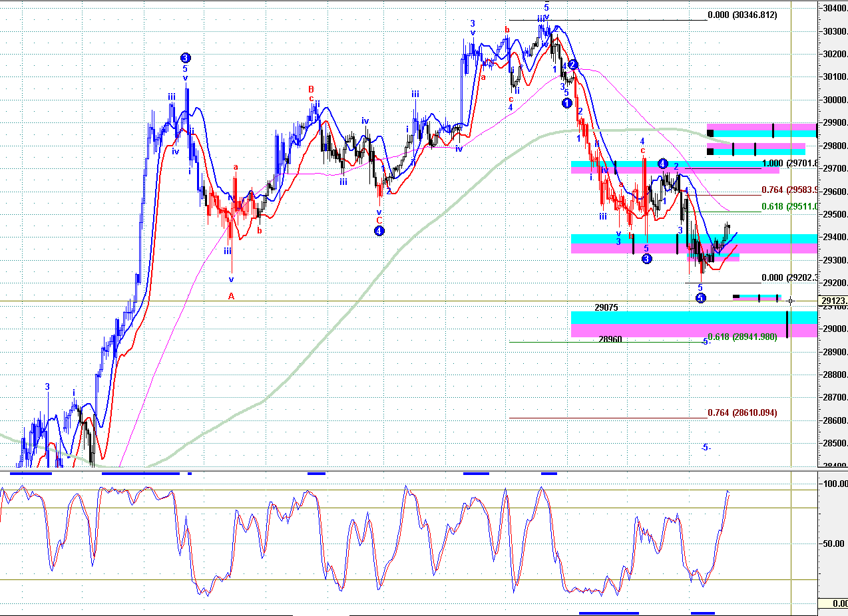Click the 0.000 (30346.812) Fibonacci label
The image size is (848, 616).
point(742,15)
